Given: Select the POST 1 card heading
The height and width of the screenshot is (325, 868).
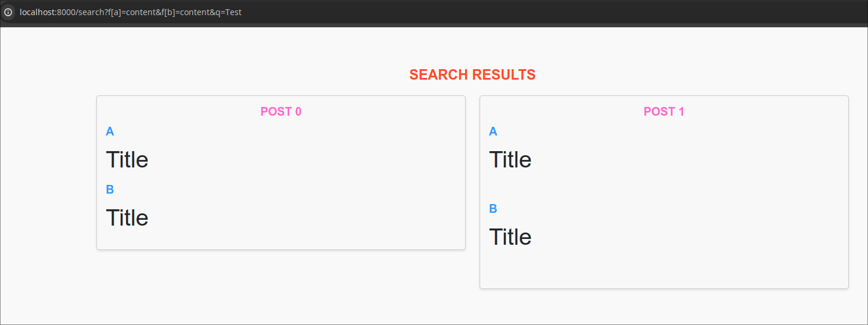Looking at the screenshot, I should point(664,112).
